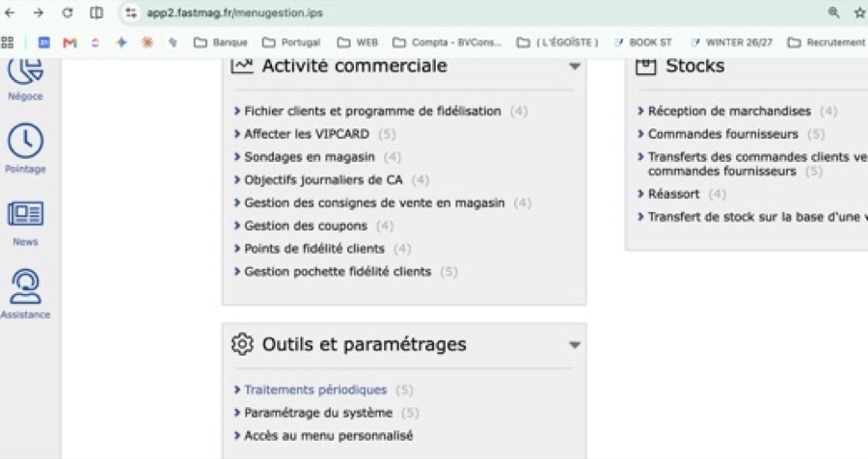Open the Négoce sidebar icon
The height and width of the screenshot is (459, 868).
tap(25, 70)
